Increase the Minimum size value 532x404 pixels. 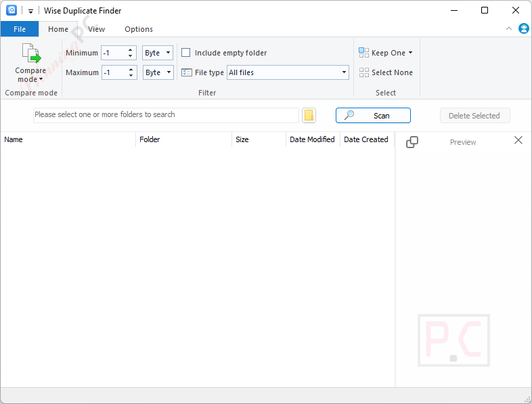click(130, 50)
